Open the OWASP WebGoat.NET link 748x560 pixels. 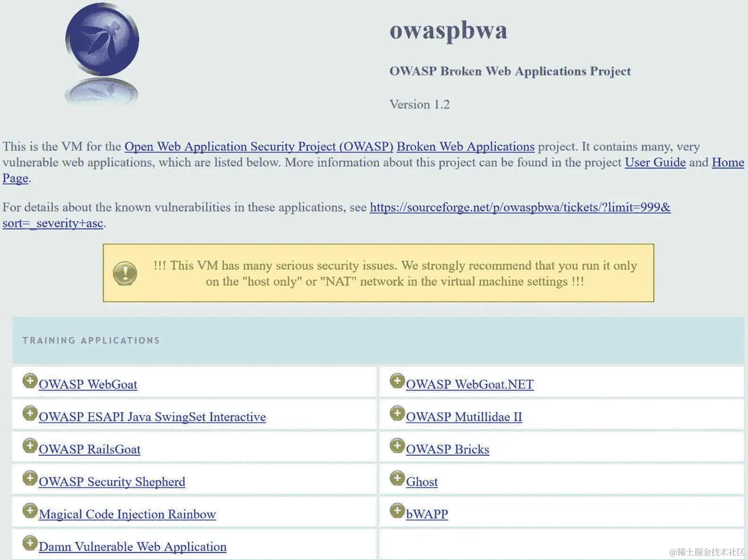coord(470,384)
